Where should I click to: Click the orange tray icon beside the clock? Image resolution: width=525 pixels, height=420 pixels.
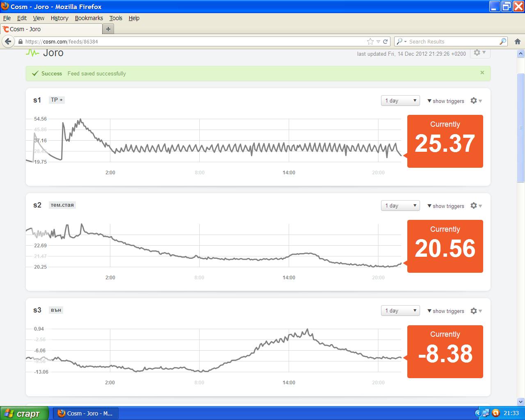[496, 413]
